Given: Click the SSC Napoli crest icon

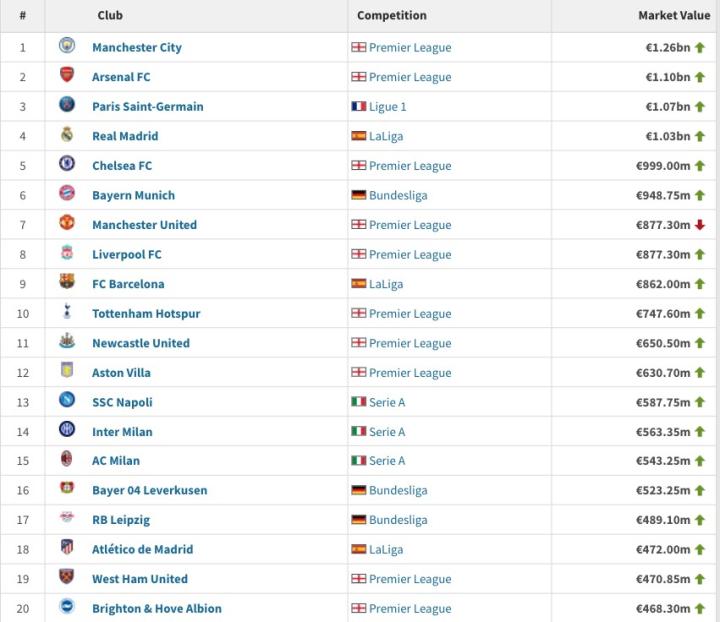Looking at the screenshot, I should (x=67, y=401).
